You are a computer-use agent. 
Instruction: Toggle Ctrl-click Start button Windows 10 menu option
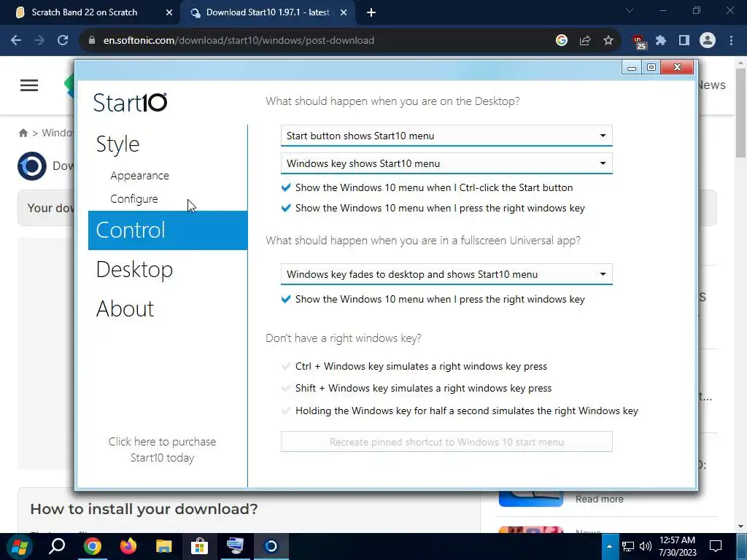286,187
